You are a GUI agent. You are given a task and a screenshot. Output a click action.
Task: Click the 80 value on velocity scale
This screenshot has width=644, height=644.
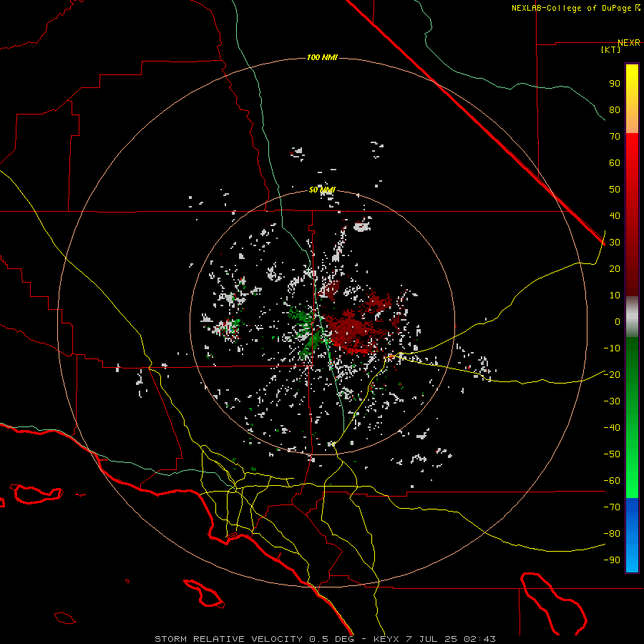click(615, 109)
